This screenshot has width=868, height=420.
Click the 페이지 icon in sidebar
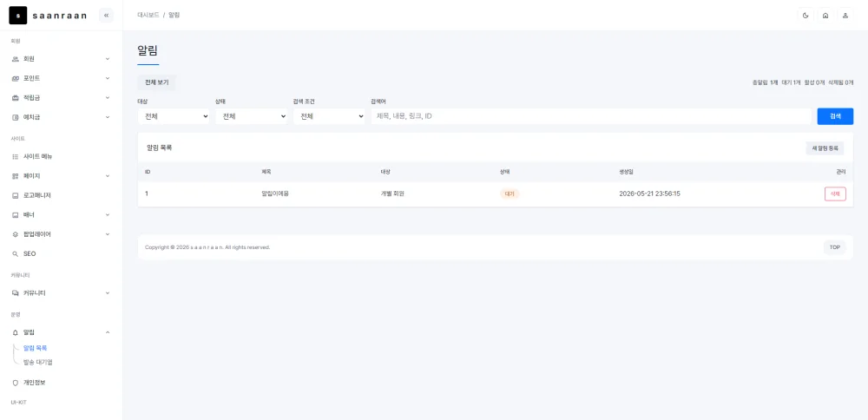point(16,176)
